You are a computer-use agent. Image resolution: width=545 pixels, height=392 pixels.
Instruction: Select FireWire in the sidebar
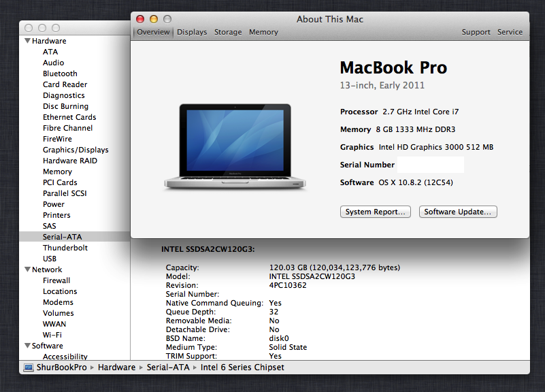57,139
